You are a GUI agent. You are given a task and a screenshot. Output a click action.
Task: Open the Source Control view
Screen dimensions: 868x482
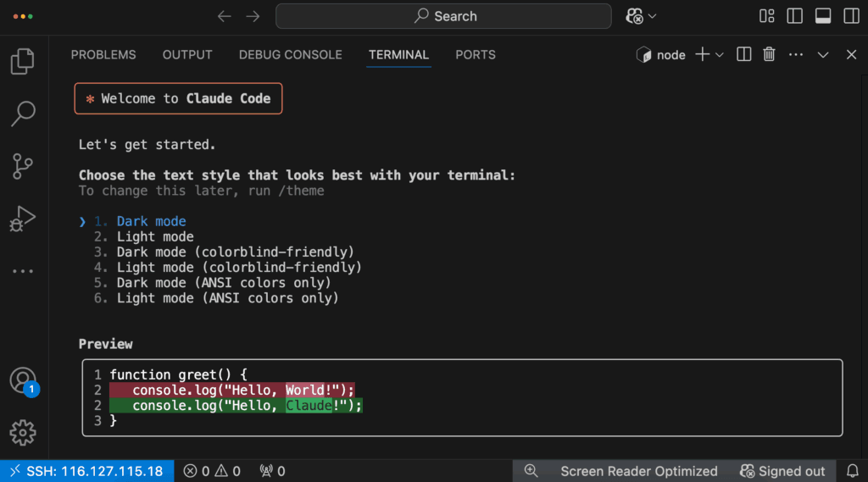pyautogui.click(x=23, y=166)
